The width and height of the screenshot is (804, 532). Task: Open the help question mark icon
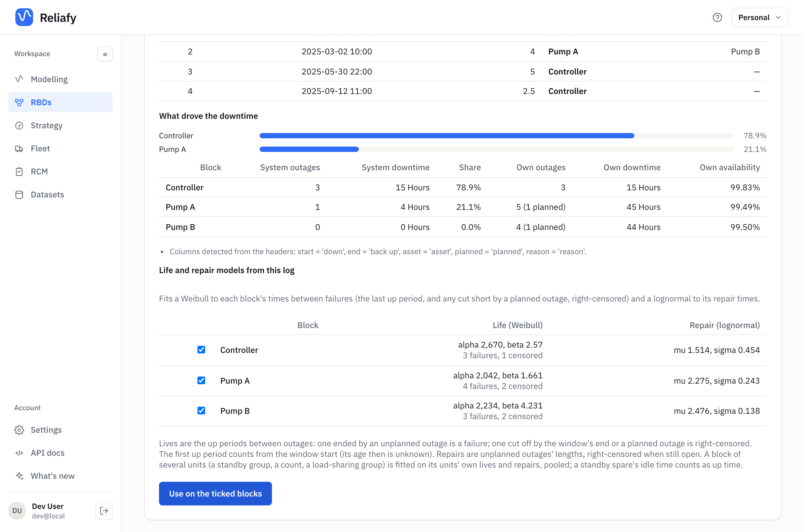tap(717, 17)
